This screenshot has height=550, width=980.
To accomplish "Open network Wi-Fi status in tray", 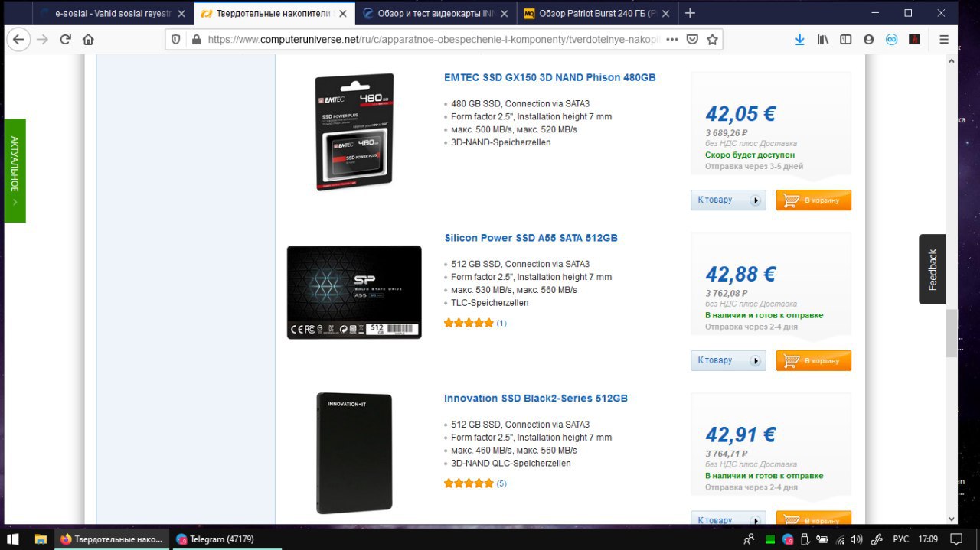I will [x=841, y=539].
